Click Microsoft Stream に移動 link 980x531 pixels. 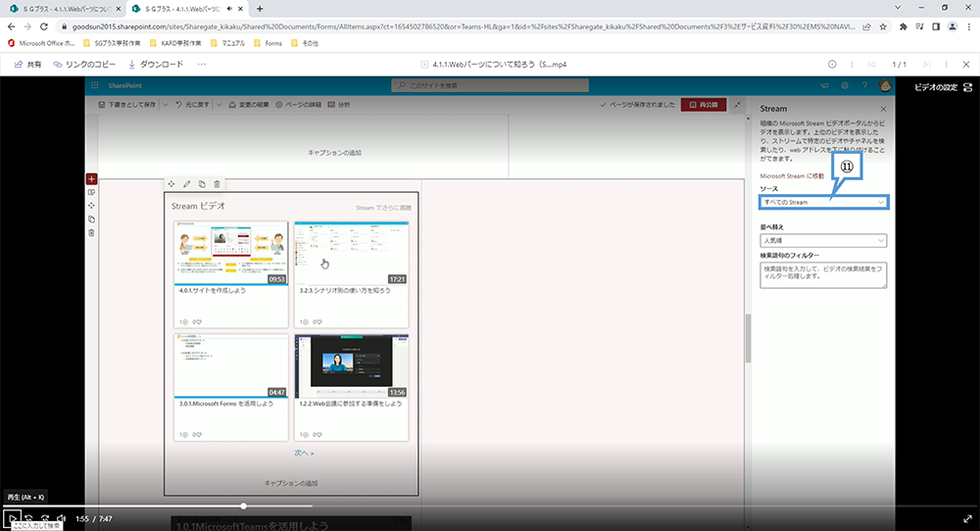(x=792, y=176)
